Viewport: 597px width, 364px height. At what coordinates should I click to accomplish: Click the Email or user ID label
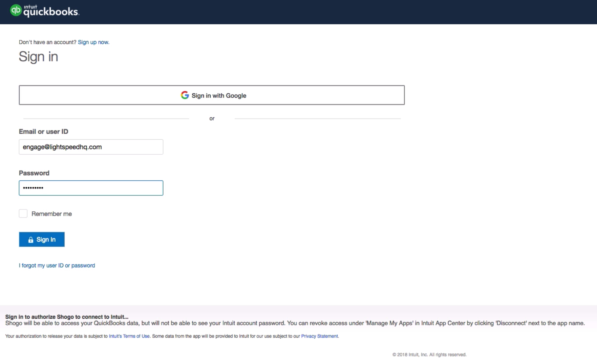point(43,132)
